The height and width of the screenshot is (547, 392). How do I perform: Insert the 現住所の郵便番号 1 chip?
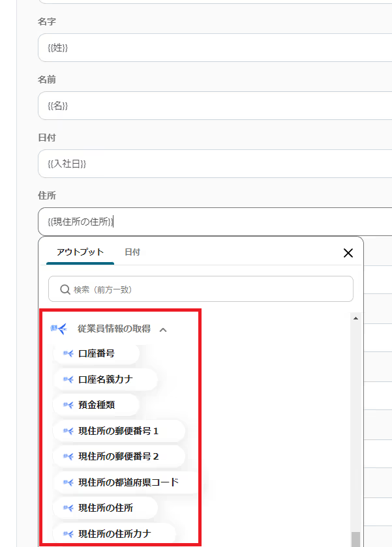119,431
